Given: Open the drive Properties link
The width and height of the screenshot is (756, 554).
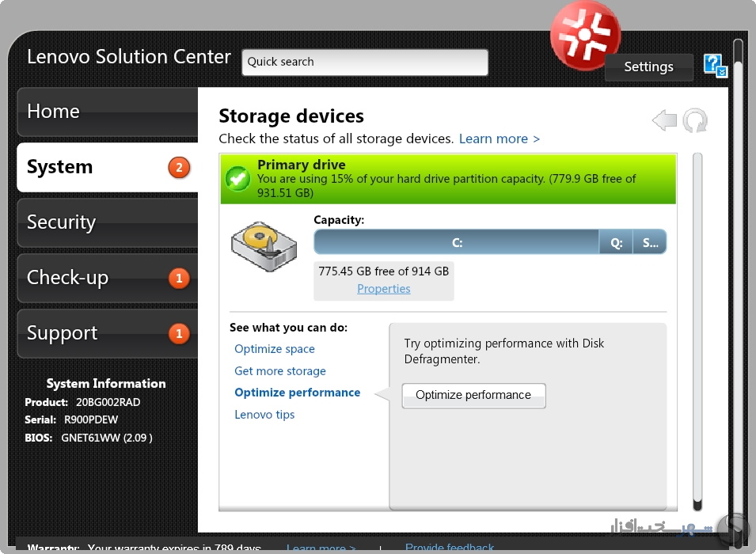Looking at the screenshot, I should 384,288.
